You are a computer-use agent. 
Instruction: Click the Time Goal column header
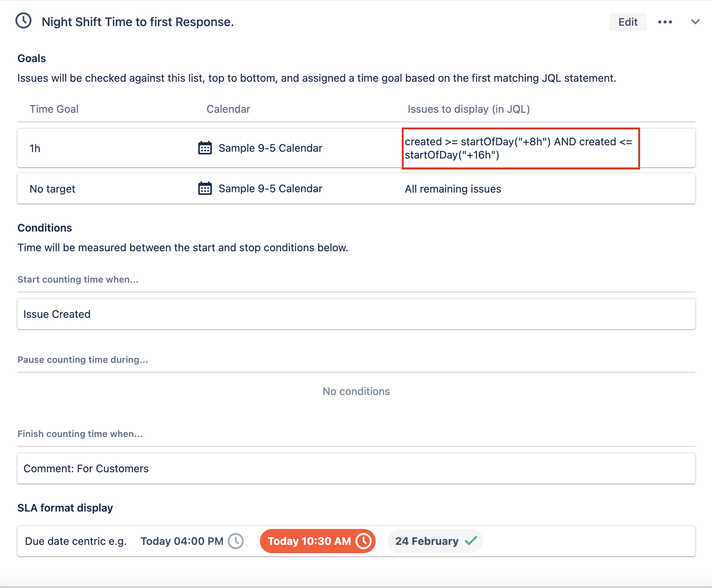point(54,109)
